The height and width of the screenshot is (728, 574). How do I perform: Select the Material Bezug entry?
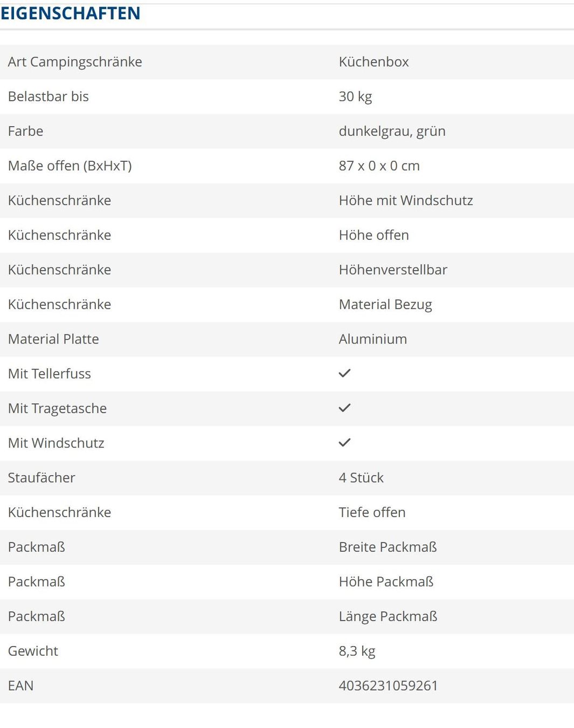(385, 305)
